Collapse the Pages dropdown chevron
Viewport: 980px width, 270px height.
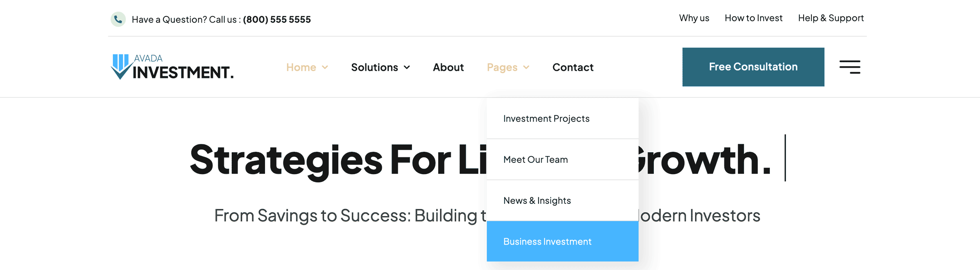[526, 67]
